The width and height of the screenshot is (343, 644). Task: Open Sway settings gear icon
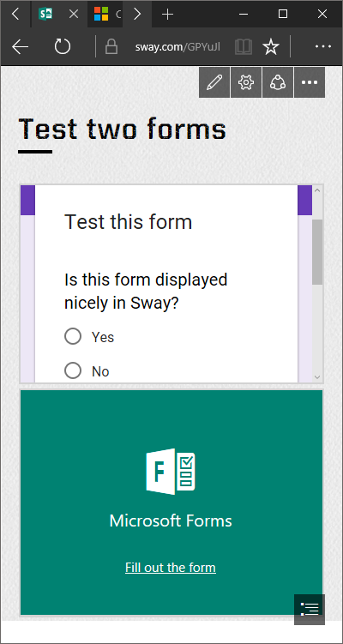(246, 82)
